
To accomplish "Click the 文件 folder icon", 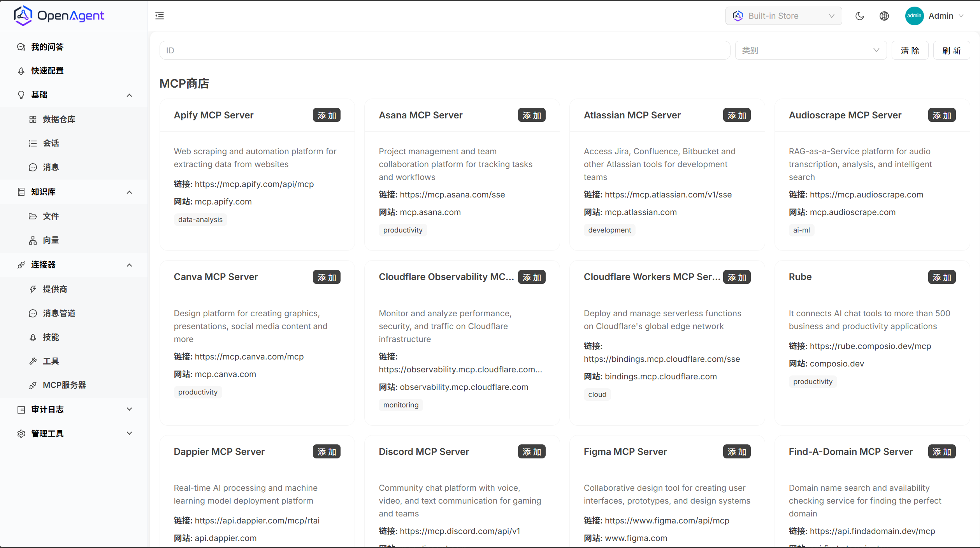I will point(33,217).
